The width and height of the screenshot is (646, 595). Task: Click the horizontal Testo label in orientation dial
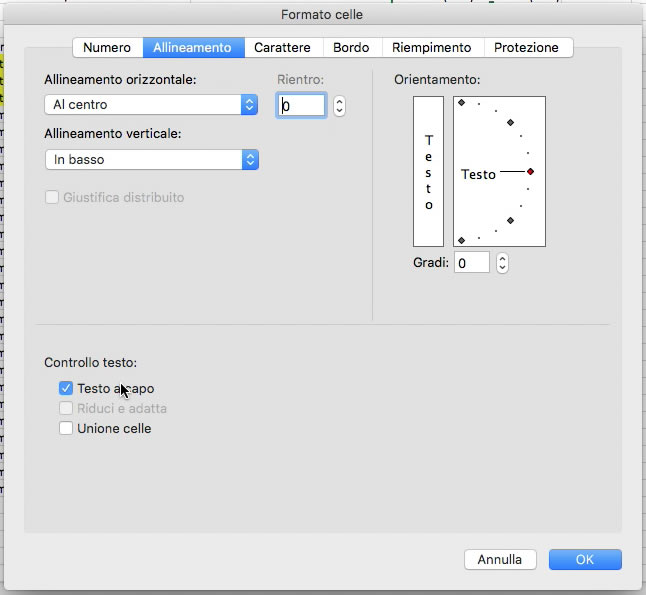(x=478, y=174)
